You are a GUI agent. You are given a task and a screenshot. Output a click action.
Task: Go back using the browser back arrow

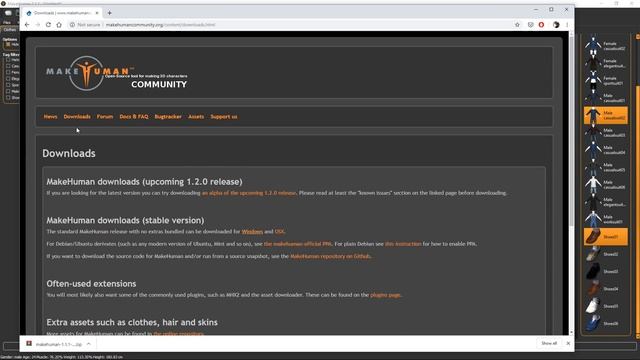tap(27, 25)
